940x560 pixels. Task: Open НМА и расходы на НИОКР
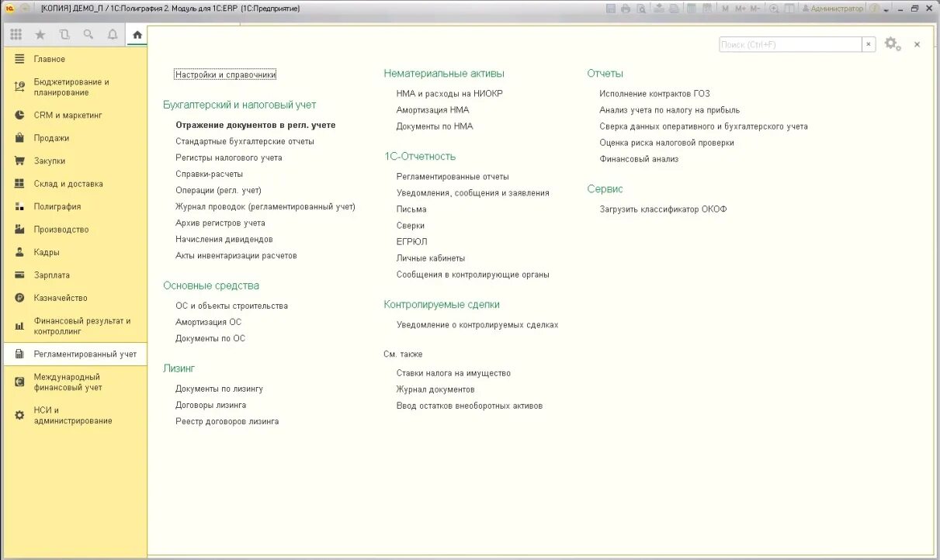[450, 93]
